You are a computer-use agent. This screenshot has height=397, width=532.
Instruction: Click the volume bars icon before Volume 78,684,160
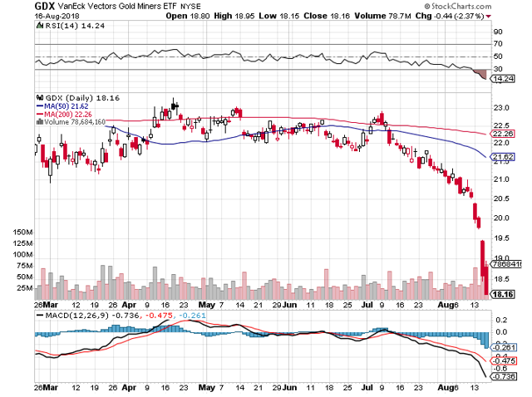click(x=40, y=122)
